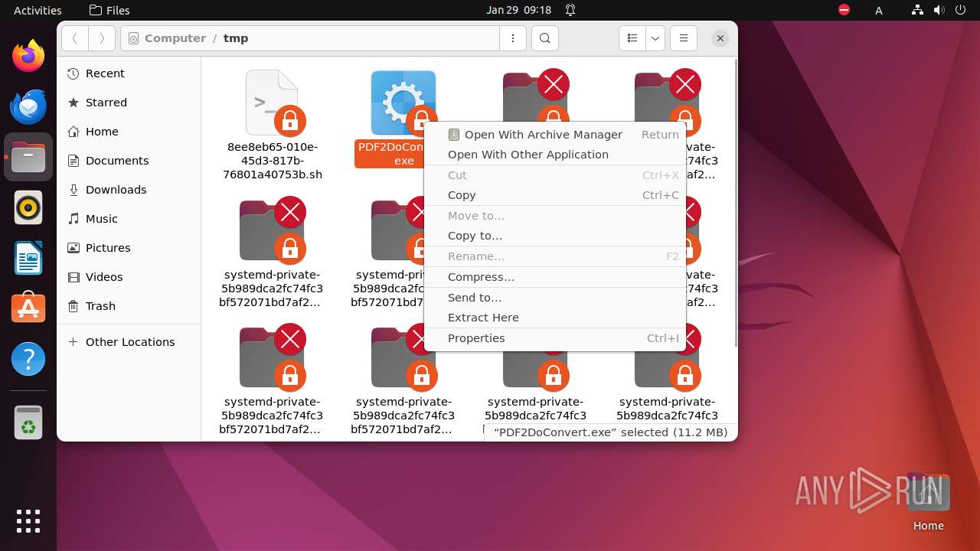Select the PDF2DoConvert.exe file icon
This screenshot has width=980, height=551.
403,103
